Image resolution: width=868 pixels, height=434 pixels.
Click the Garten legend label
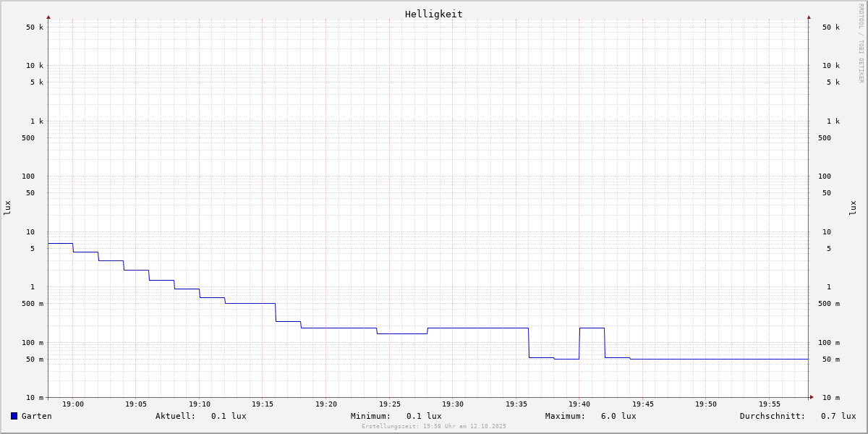[36, 416]
